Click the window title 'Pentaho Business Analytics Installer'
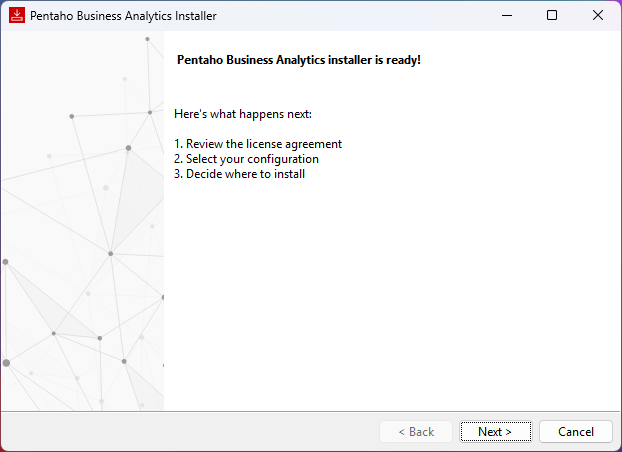The height and width of the screenshot is (452, 622). pos(123,16)
